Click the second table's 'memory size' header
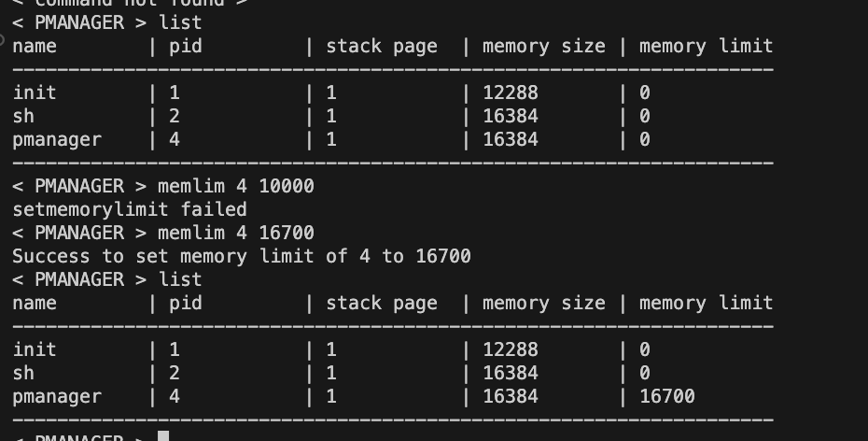 543,303
